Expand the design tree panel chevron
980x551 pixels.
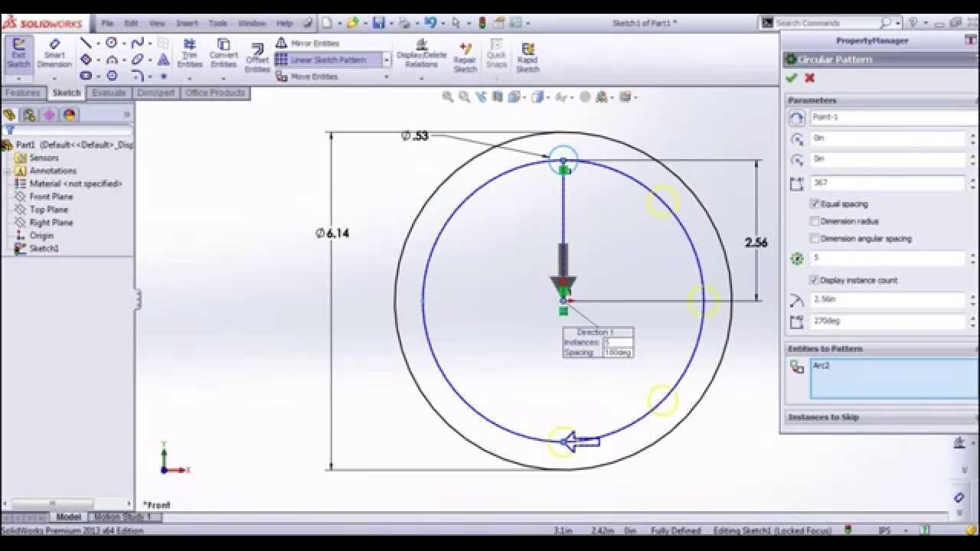pyautogui.click(x=127, y=115)
